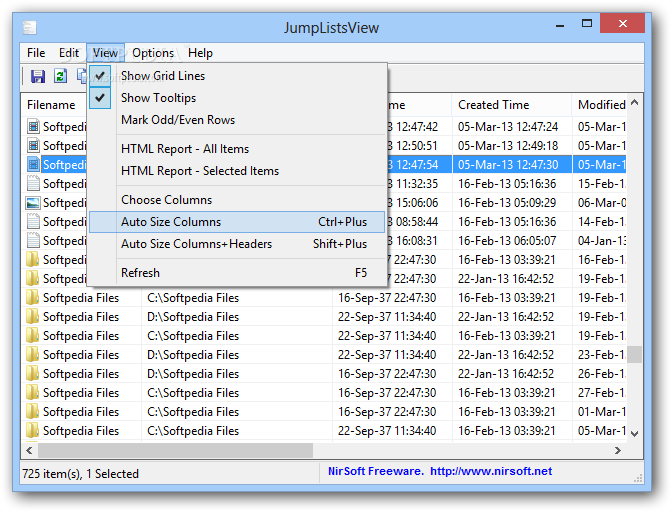672x512 pixels.
Task: Click the horizontal scrollbar right arrow
Action: coord(618,450)
